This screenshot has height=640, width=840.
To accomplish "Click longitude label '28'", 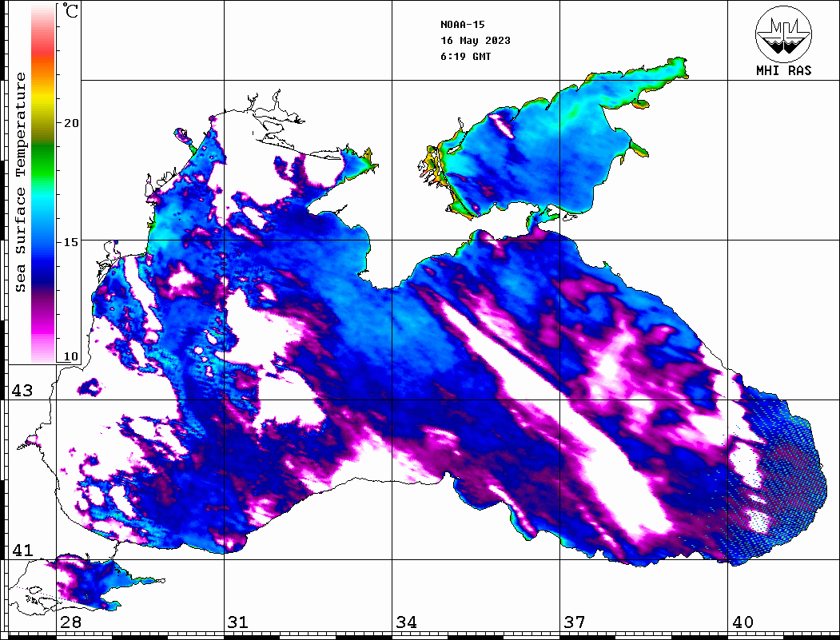I will pos(70,622).
